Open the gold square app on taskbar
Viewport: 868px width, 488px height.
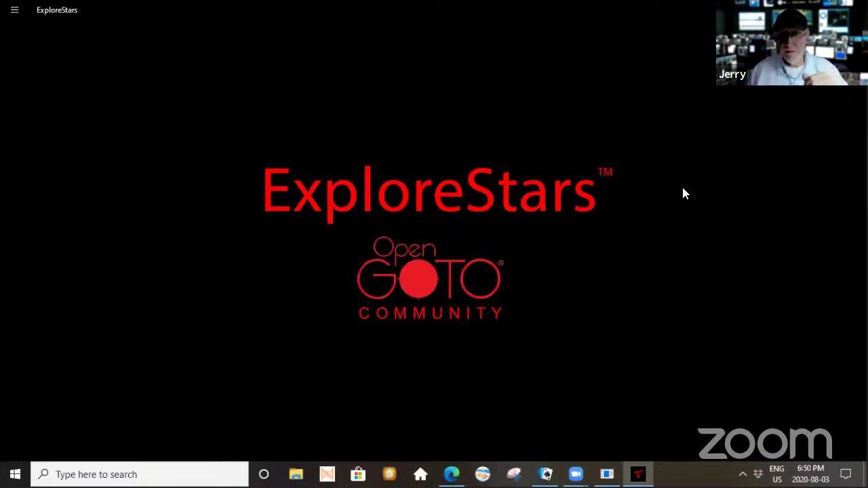pos(389,474)
